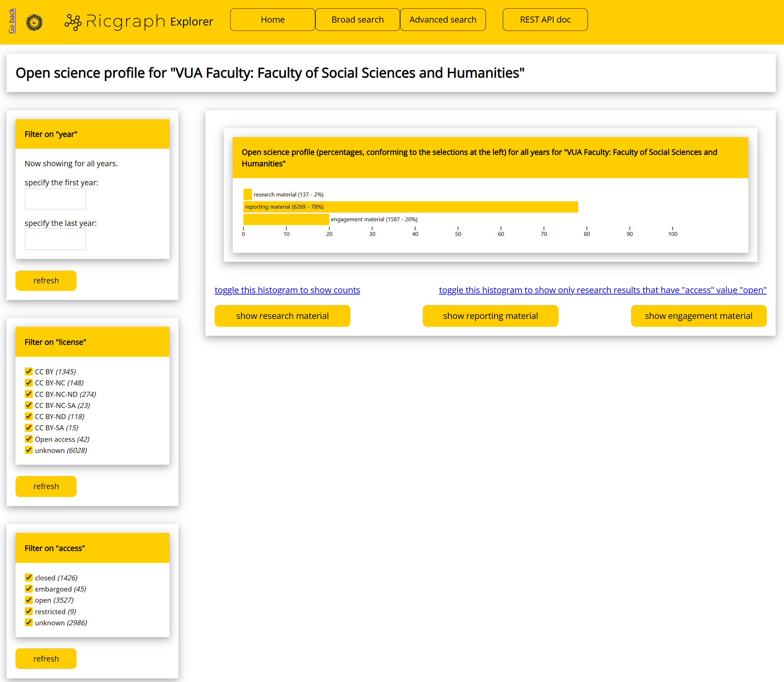784x682 pixels.
Task: Click the Filter on "access" header
Action: [x=93, y=548]
